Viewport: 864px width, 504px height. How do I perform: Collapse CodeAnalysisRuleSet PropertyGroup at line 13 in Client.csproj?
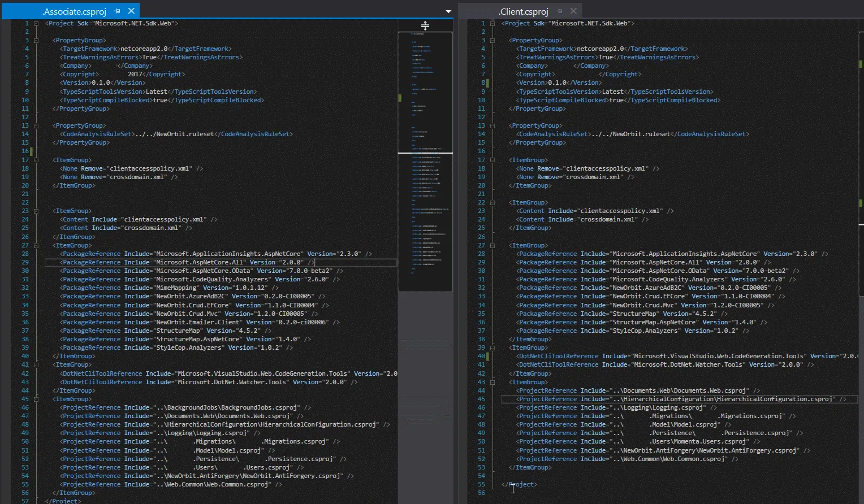[493, 126]
